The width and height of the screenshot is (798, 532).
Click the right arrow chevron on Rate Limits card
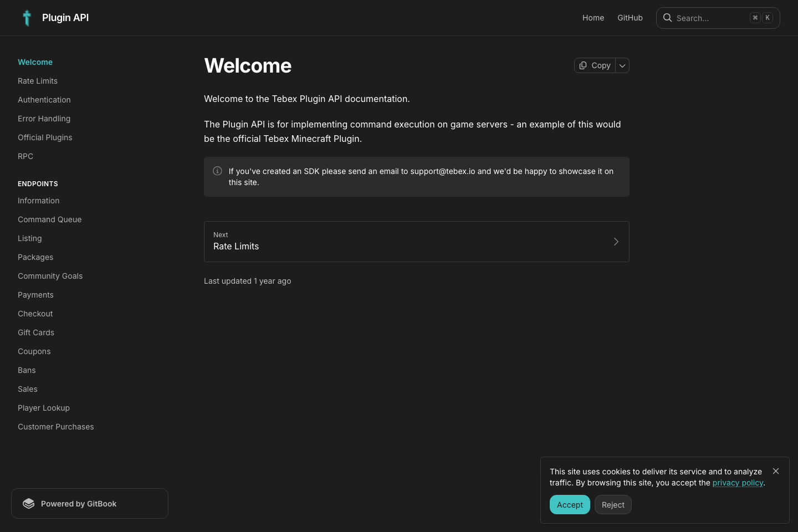[616, 242]
